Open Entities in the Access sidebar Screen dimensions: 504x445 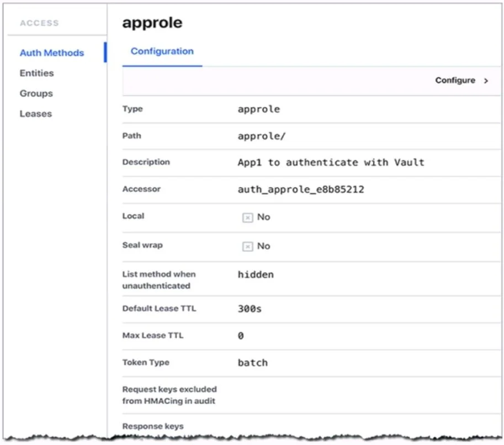(x=36, y=73)
